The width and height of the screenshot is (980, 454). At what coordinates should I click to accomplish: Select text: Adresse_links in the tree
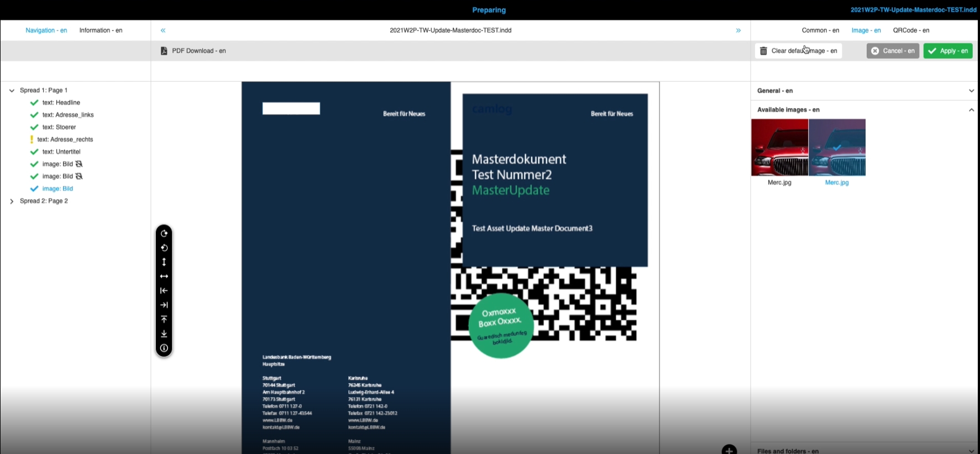point(68,115)
